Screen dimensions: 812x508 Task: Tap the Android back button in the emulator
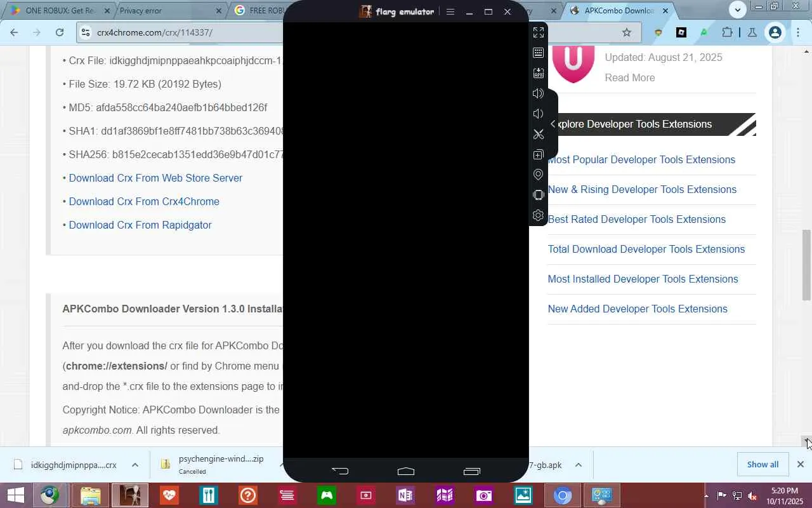pos(340,471)
